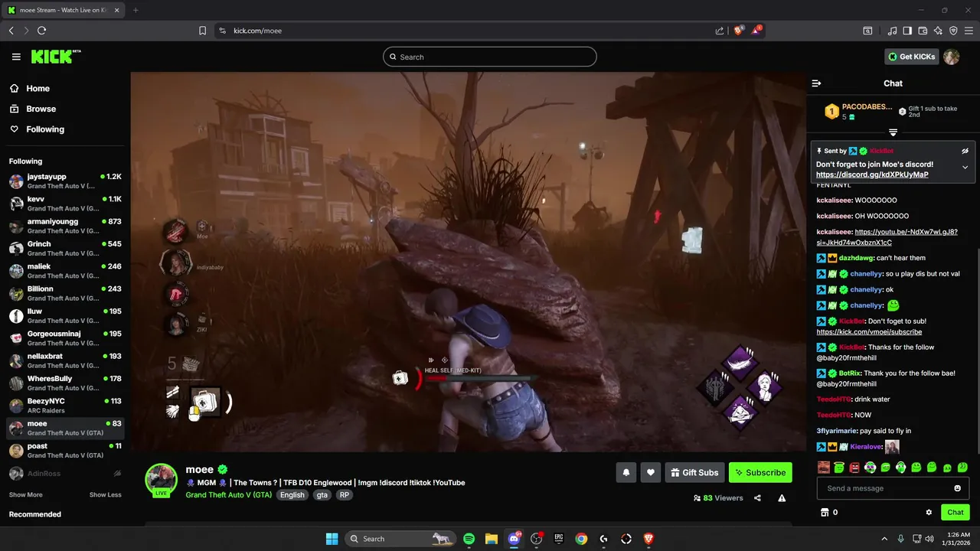The height and width of the screenshot is (551, 980).
Task: Show hidden system tray icons
Action: coord(884,539)
